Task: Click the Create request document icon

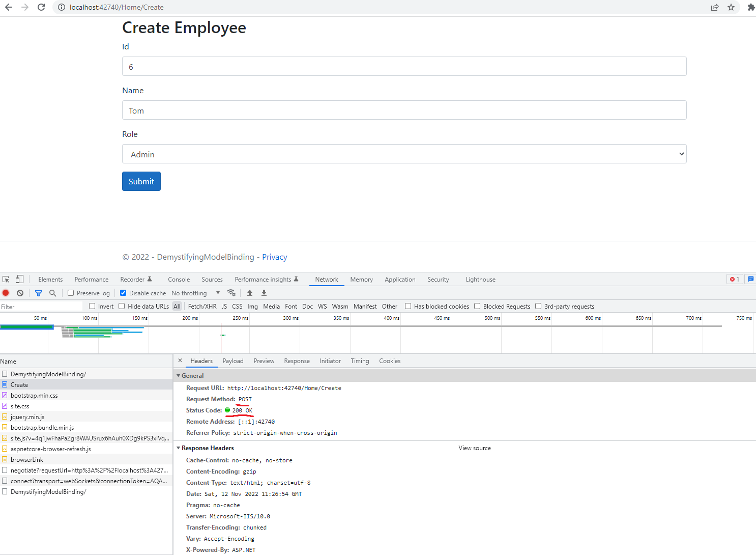Action: pyautogui.click(x=5, y=384)
